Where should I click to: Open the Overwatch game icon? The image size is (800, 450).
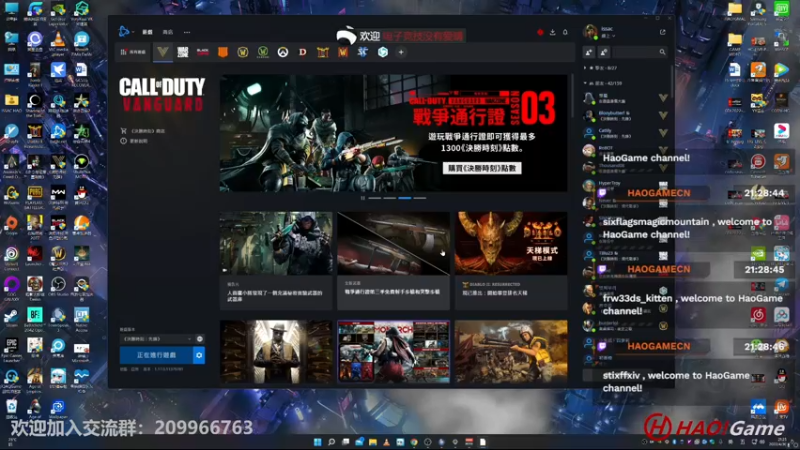[x=283, y=52]
